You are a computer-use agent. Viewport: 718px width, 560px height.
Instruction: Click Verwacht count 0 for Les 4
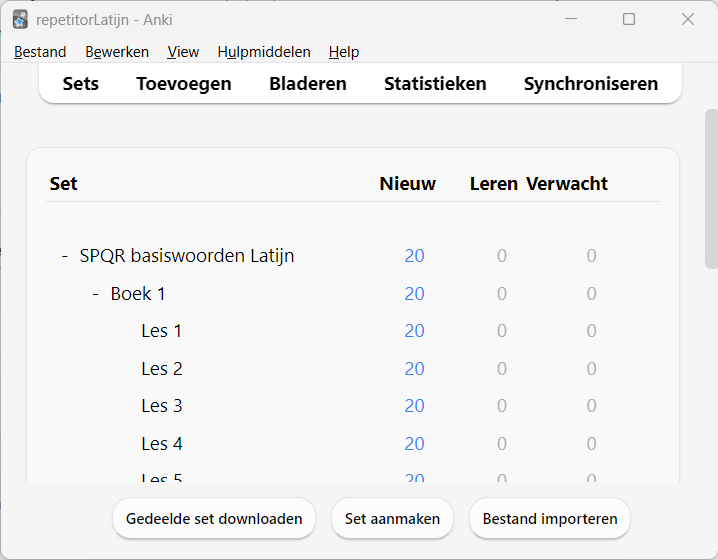(591, 444)
